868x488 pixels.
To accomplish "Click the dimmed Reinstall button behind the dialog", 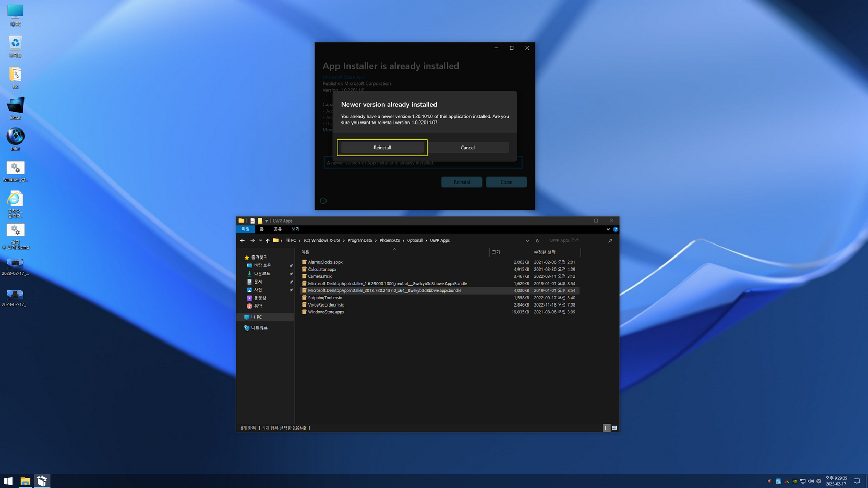I will tap(462, 182).
